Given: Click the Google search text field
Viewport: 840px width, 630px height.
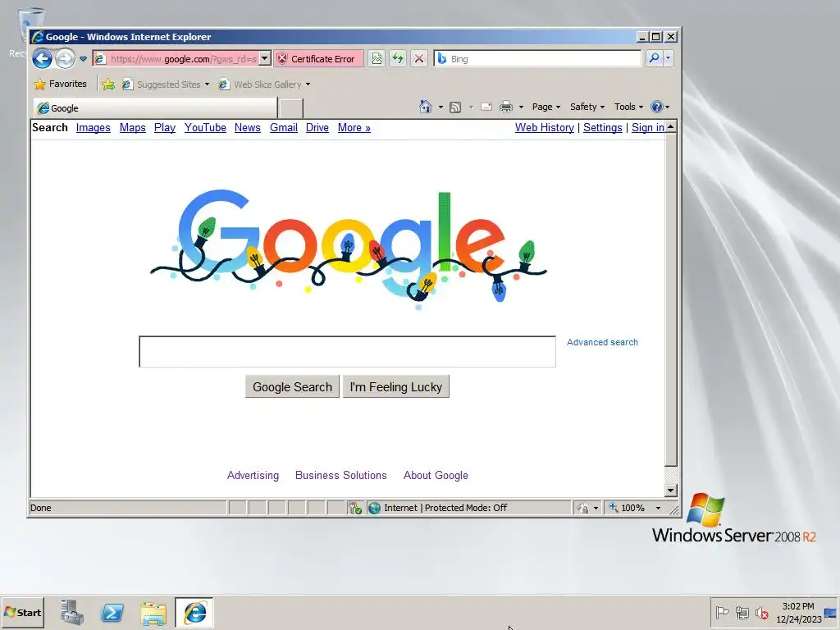Looking at the screenshot, I should pos(347,352).
